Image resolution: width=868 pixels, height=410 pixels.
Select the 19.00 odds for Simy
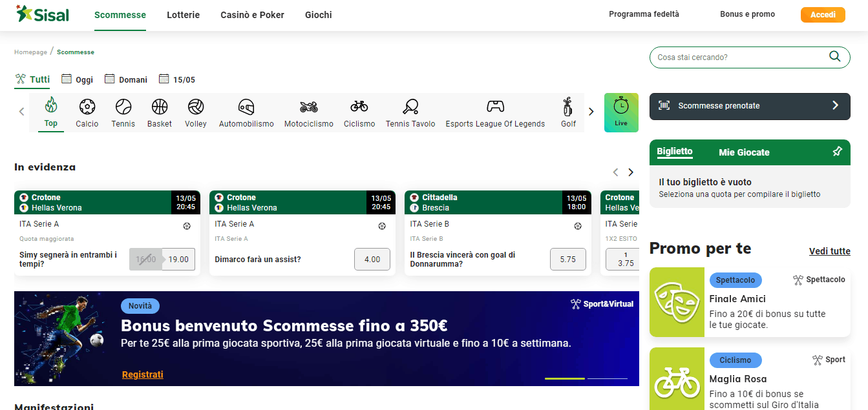click(x=178, y=259)
